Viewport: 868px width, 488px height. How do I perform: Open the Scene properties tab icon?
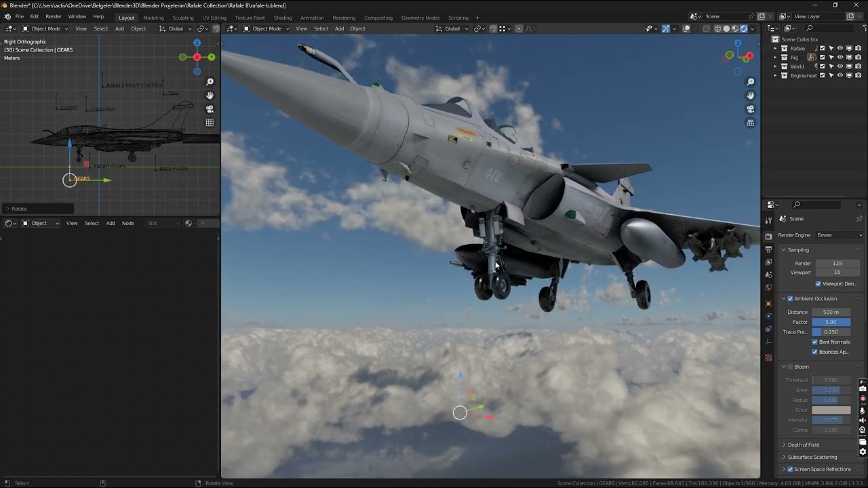pyautogui.click(x=768, y=274)
